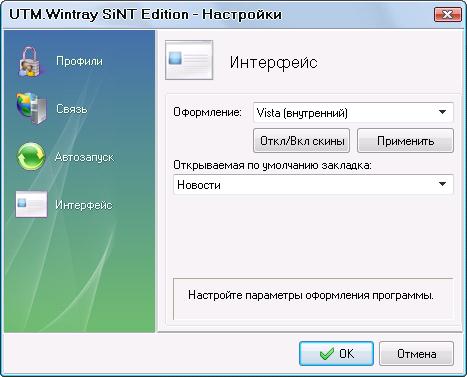The height and width of the screenshot is (377, 467).
Task: Open the Связь section label
Action: [x=72, y=109]
